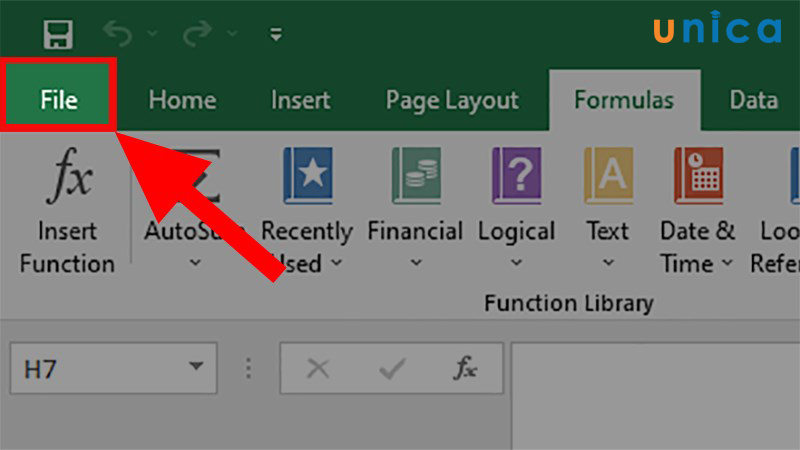Open the Undo history dropdown arrow
Viewport: 800px width, 450px height.
point(153,34)
